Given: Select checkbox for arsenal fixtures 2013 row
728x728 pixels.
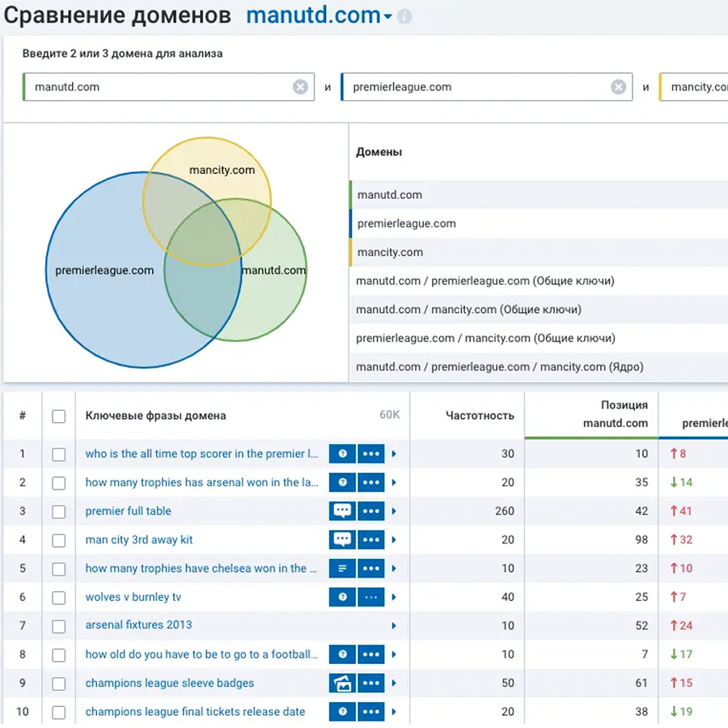Looking at the screenshot, I should tap(58, 626).
